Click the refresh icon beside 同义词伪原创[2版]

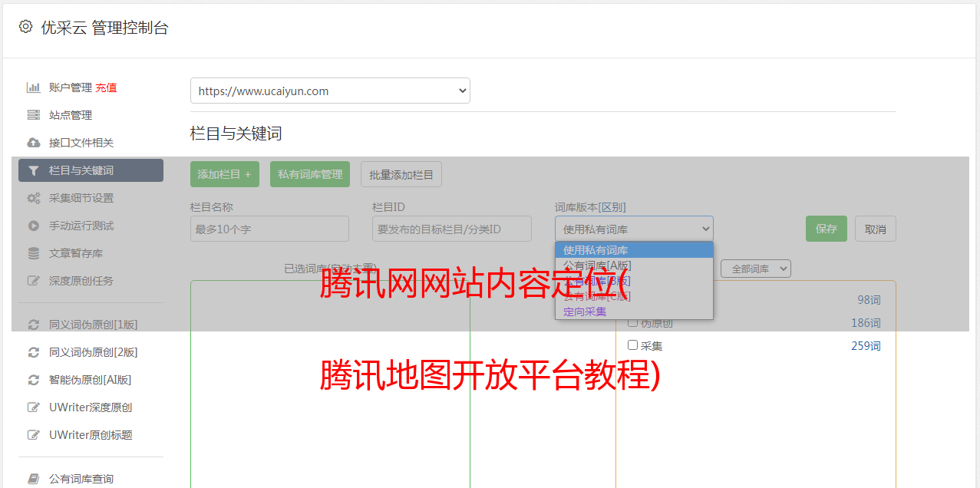pos(34,352)
